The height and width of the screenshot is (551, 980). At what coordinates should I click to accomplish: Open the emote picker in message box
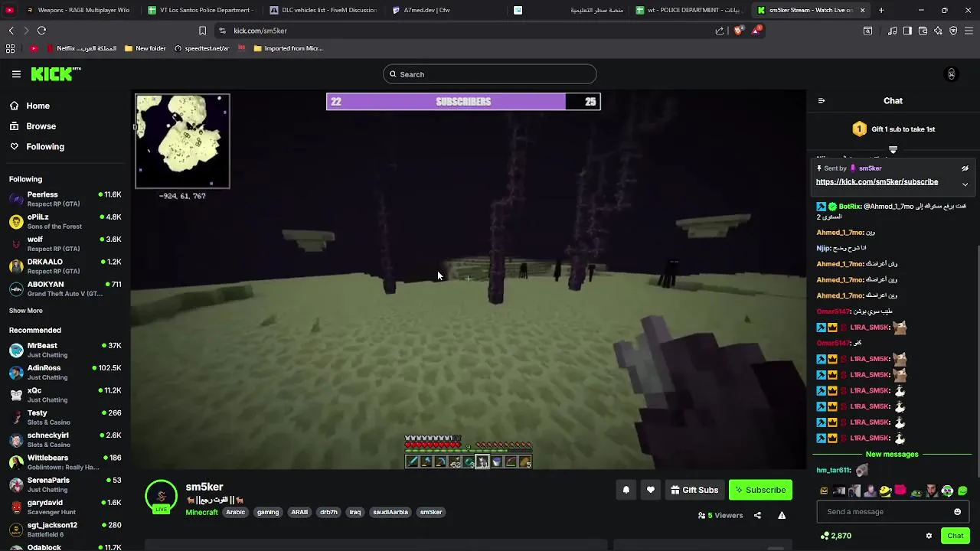click(x=957, y=512)
